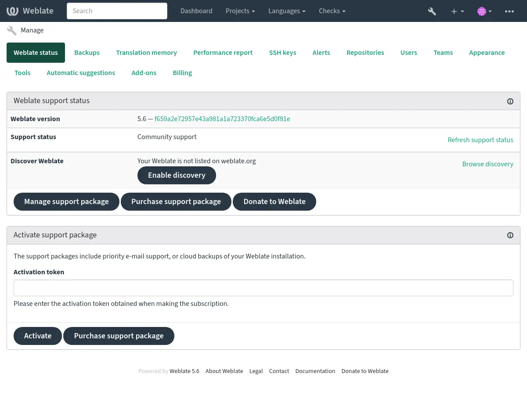
Task: Click 'Your Weblate is not listed on weblate.org' text
Action: coord(196,161)
